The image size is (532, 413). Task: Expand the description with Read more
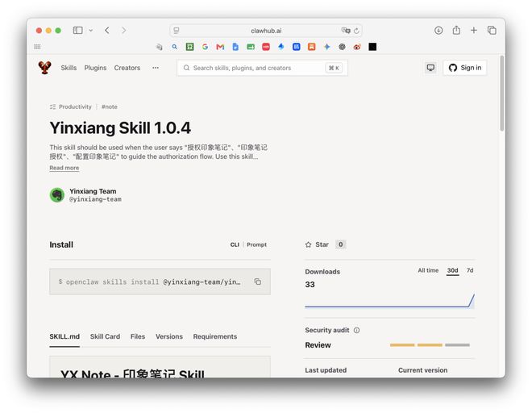coord(64,168)
